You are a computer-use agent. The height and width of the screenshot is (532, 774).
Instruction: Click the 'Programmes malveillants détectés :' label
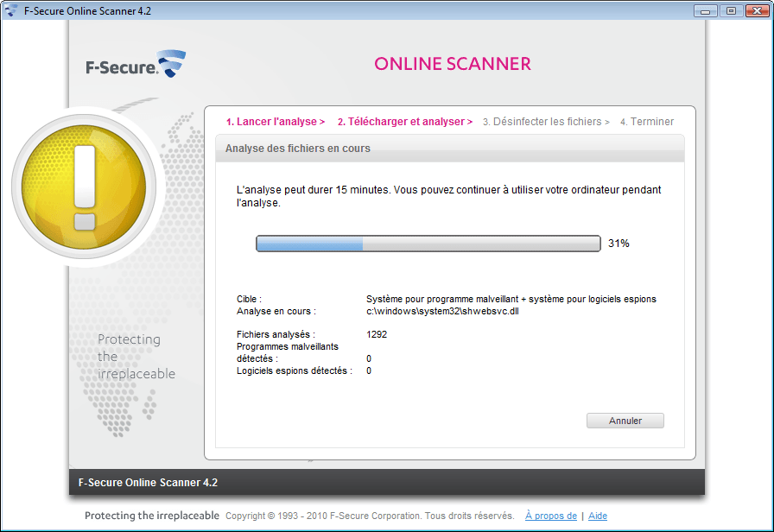point(288,352)
